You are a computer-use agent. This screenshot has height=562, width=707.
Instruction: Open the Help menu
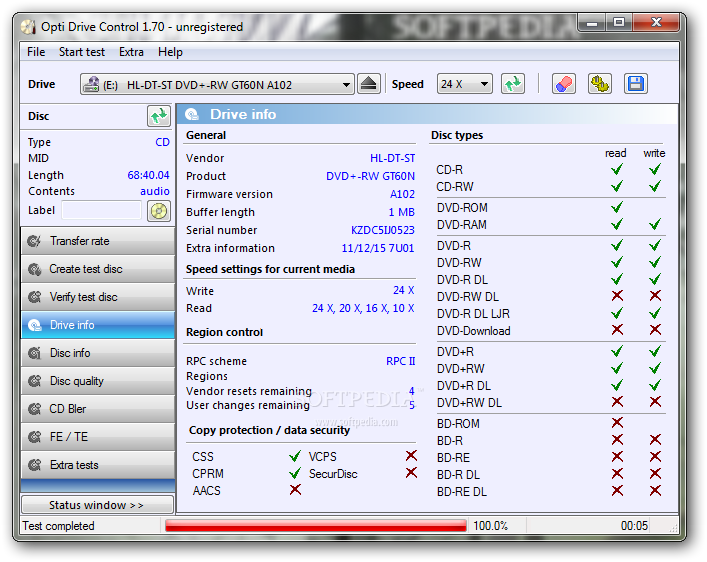coord(170,52)
